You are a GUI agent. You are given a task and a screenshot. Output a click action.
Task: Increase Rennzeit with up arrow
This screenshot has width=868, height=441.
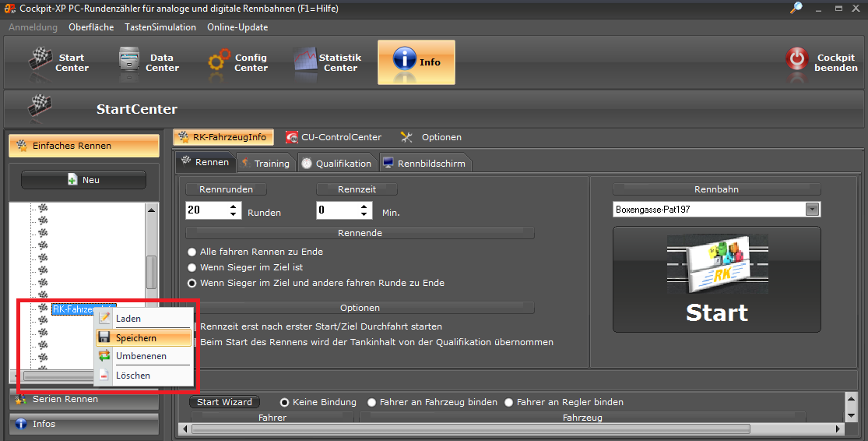364,206
